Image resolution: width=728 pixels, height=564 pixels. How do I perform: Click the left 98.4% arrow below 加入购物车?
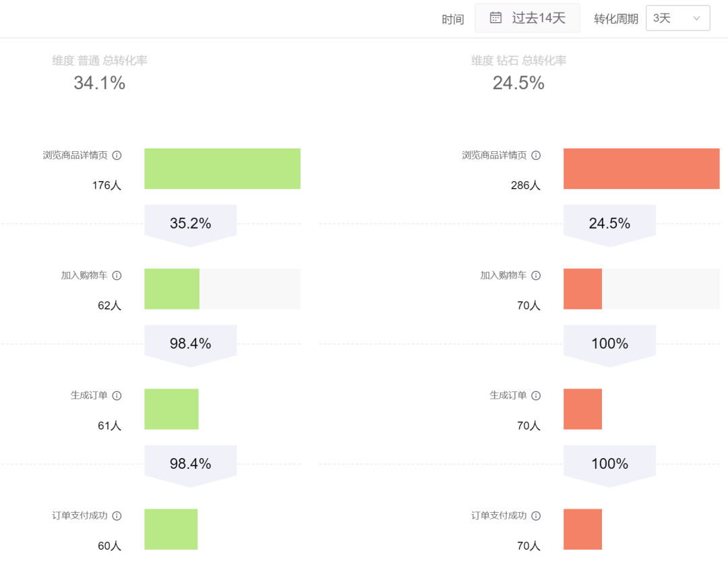pos(190,344)
